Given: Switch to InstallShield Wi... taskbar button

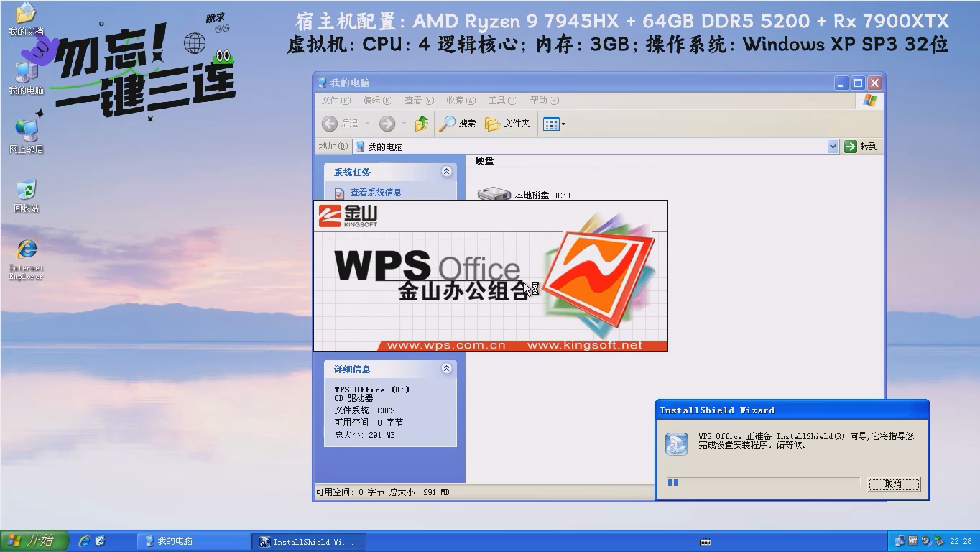Looking at the screenshot, I should (309, 541).
